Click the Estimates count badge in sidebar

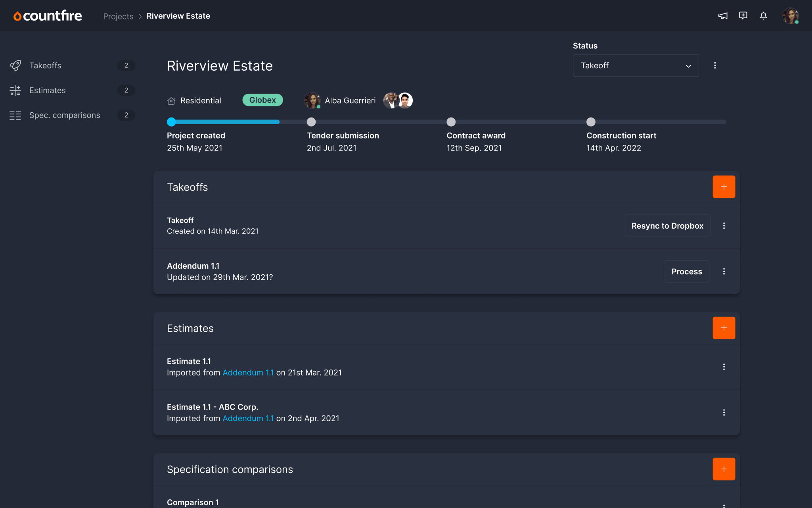[126, 90]
